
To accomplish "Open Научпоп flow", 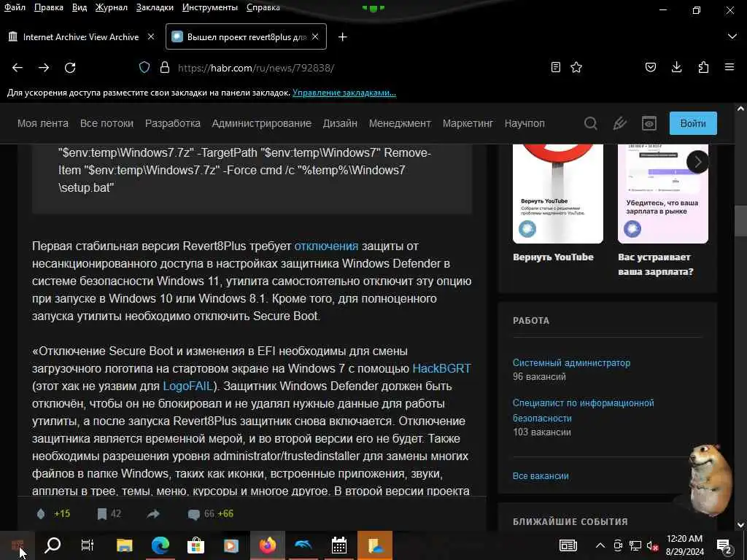I will click(525, 123).
